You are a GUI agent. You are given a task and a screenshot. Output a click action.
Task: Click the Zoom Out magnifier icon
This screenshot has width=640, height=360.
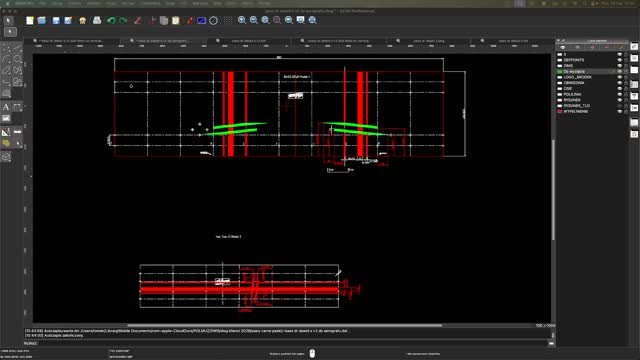pos(253,20)
